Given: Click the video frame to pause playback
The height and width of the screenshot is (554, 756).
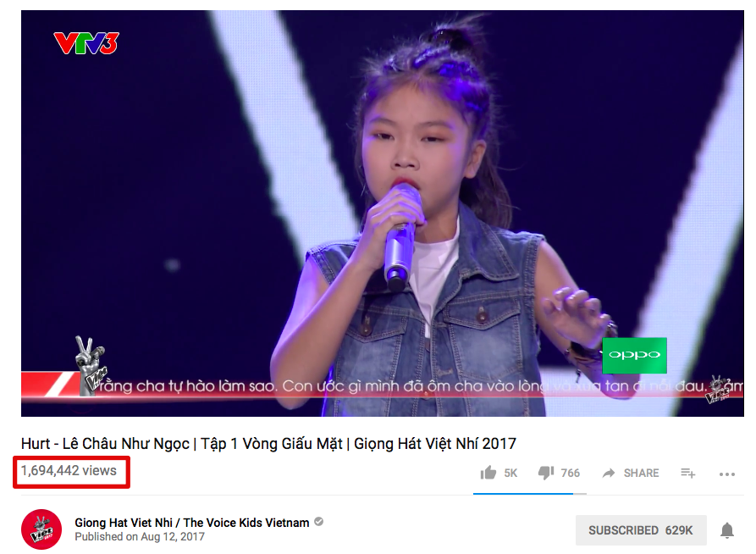Looking at the screenshot, I should (383, 213).
